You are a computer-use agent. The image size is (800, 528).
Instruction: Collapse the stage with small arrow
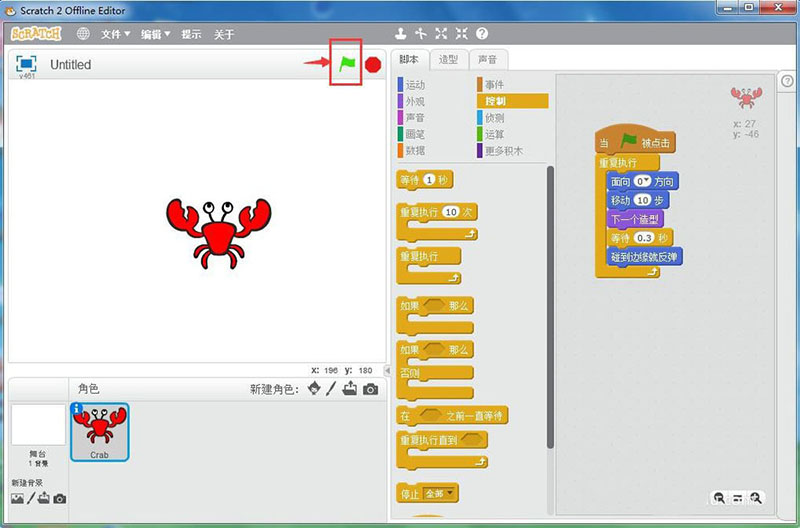pos(387,370)
